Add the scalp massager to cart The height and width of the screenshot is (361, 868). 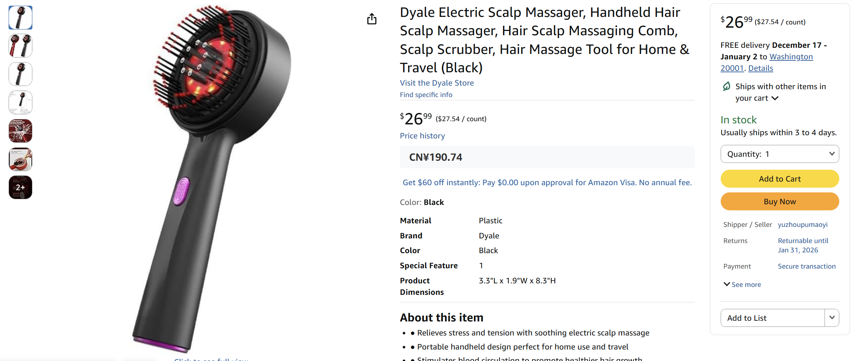coord(779,179)
